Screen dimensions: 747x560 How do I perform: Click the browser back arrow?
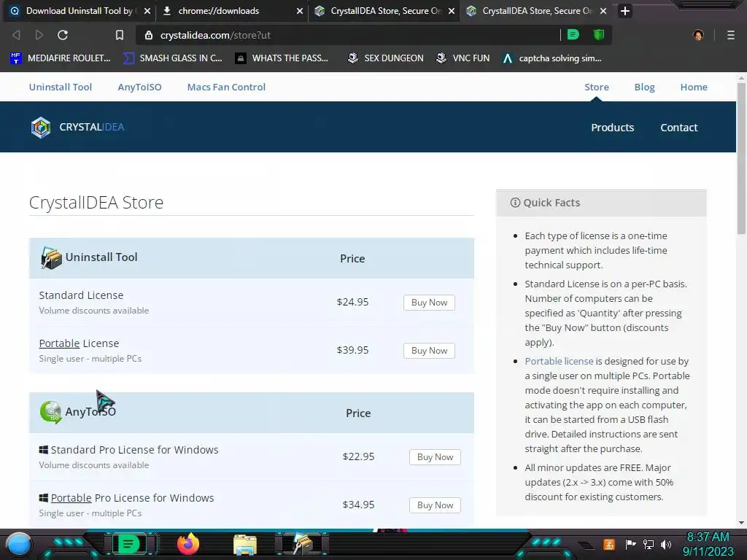pyautogui.click(x=16, y=35)
